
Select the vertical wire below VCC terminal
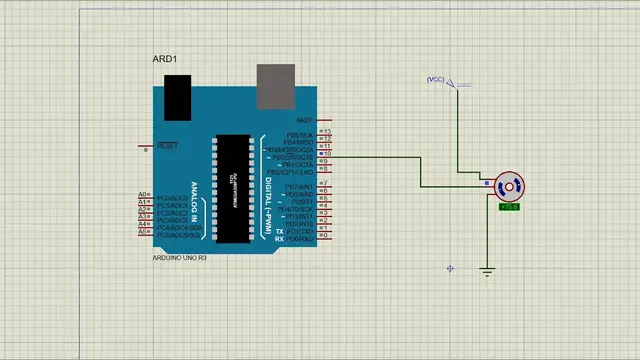point(458,131)
